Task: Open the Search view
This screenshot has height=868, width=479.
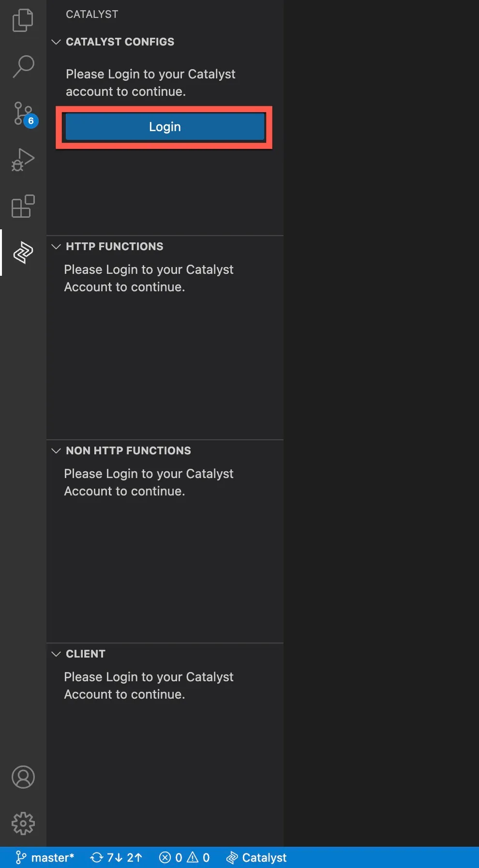Action: click(x=23, y=66)
